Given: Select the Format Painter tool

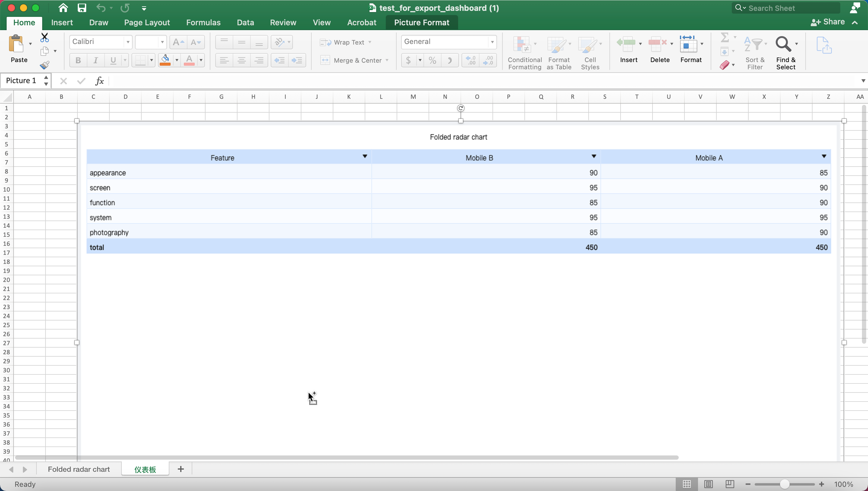Looking at the screenshot, I should (44, 65).
